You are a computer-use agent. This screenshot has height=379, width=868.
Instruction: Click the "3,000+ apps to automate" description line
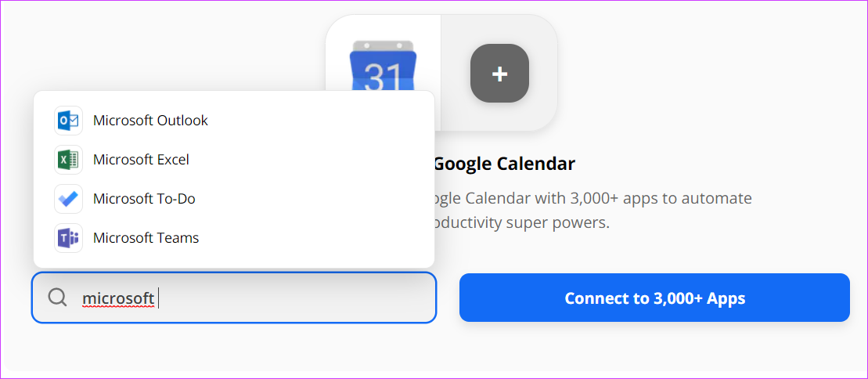click(x=587, y=198)
